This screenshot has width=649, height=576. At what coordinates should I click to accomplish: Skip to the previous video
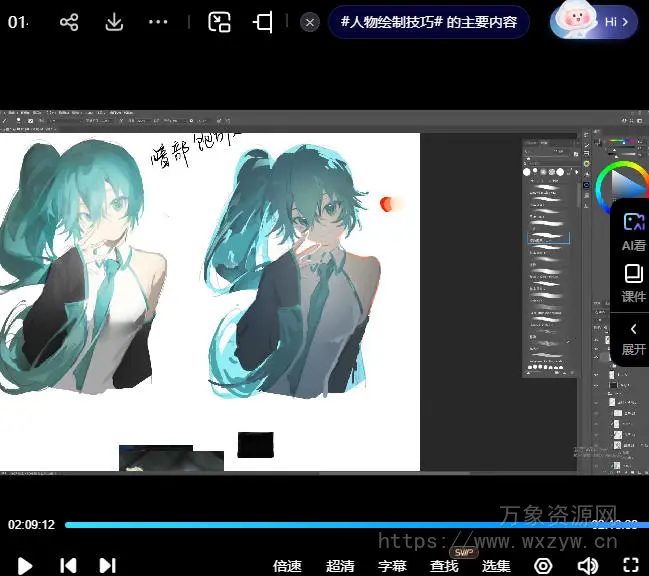pyautogui.click(x=68, y=565)
